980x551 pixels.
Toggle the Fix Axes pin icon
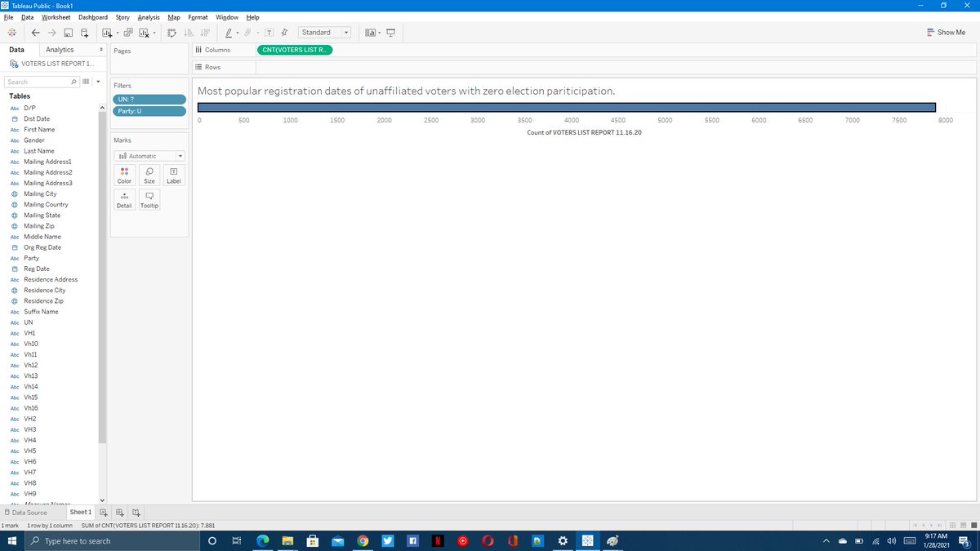click(283, 33)
